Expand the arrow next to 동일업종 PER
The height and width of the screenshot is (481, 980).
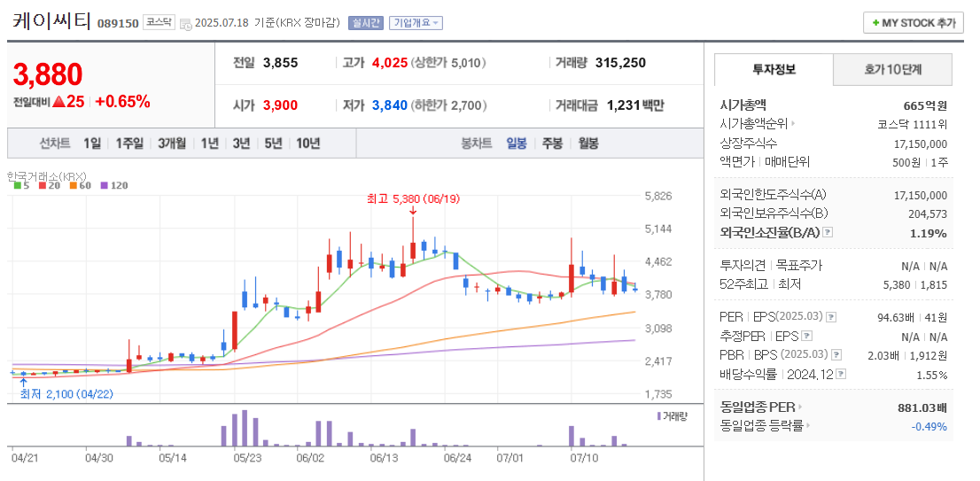[800, 407]
